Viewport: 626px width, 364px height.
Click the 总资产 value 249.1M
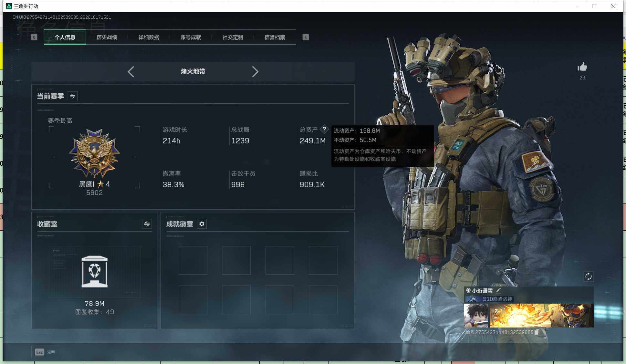313,141
